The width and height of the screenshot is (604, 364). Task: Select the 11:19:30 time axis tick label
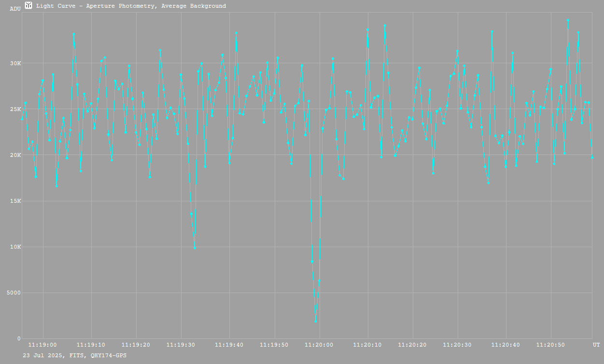pyautogui.click(x=181, y=345)
